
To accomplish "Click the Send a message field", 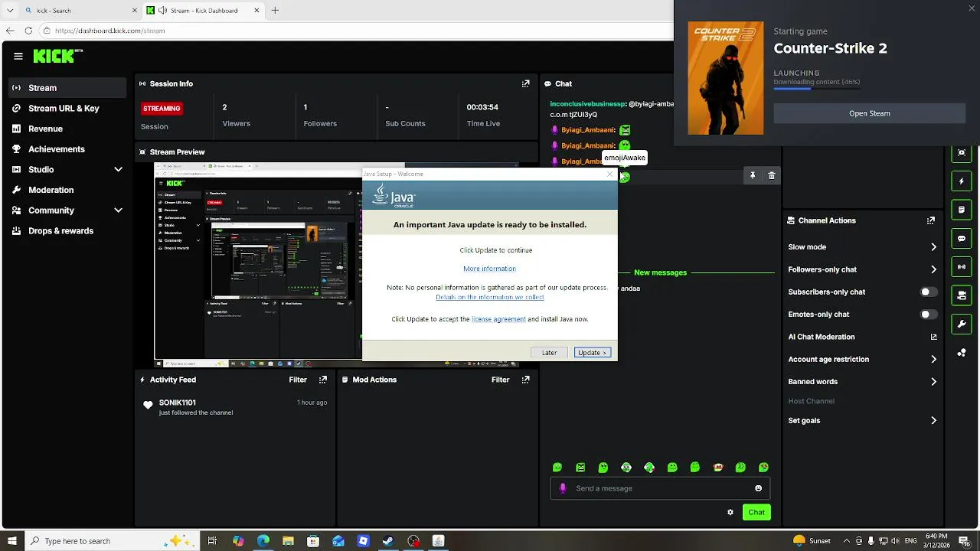I will point(660,488).
